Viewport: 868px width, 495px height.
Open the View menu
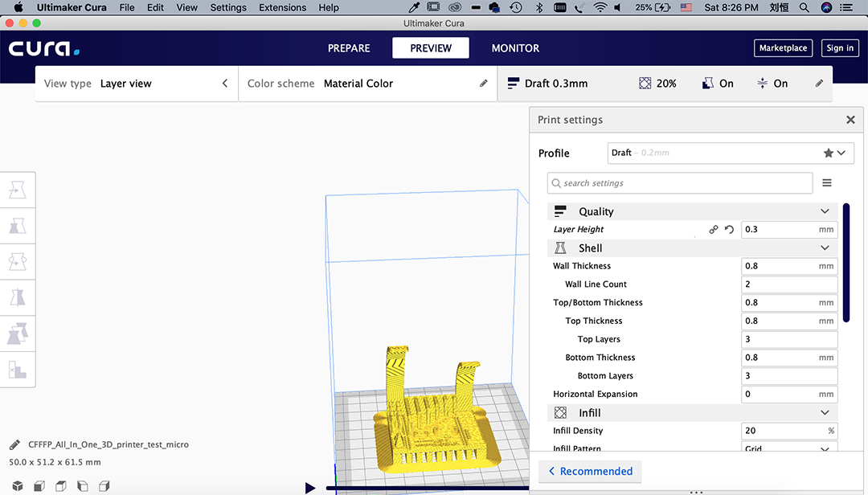[186, 7]
